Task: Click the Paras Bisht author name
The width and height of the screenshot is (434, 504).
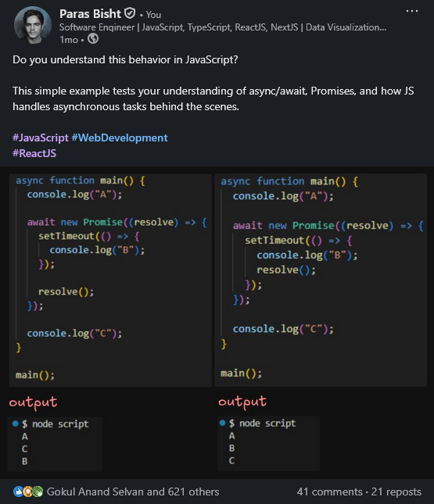Action: (x=90, y=14)
